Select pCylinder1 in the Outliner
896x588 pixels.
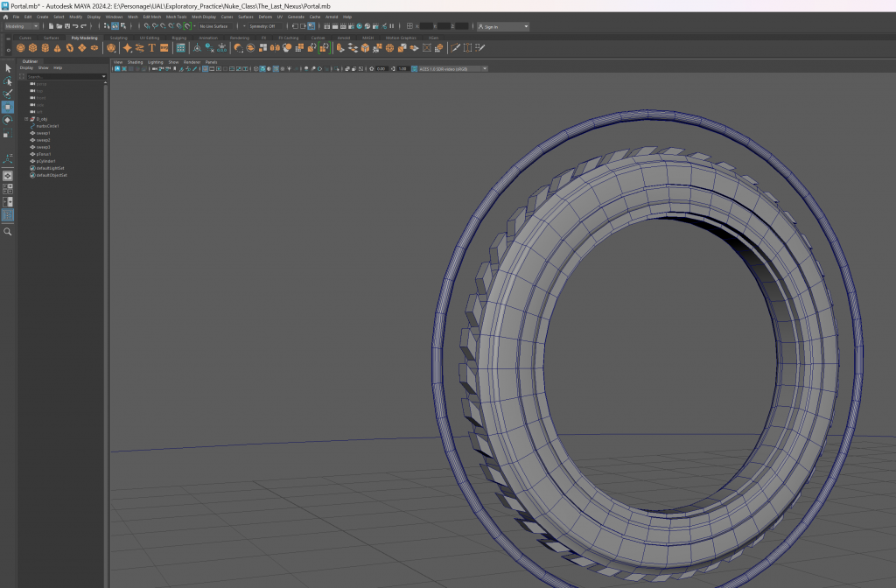tap(46, 161)
